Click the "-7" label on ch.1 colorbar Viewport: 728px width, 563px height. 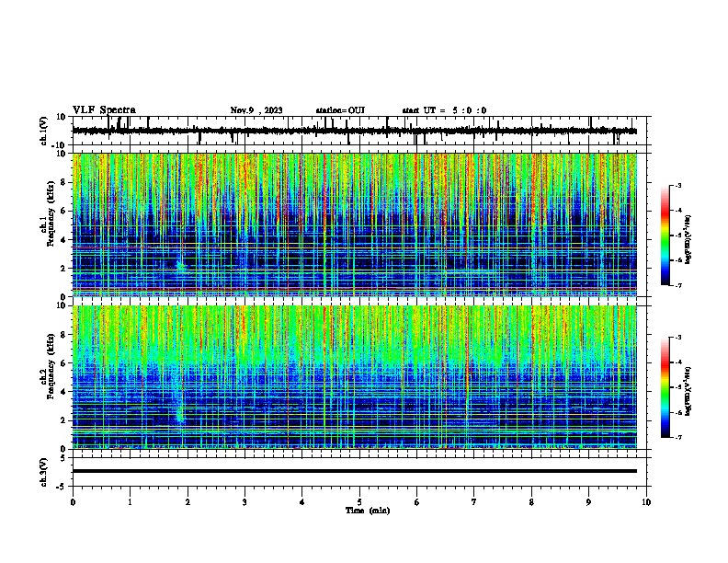click(x=677, y=285)
